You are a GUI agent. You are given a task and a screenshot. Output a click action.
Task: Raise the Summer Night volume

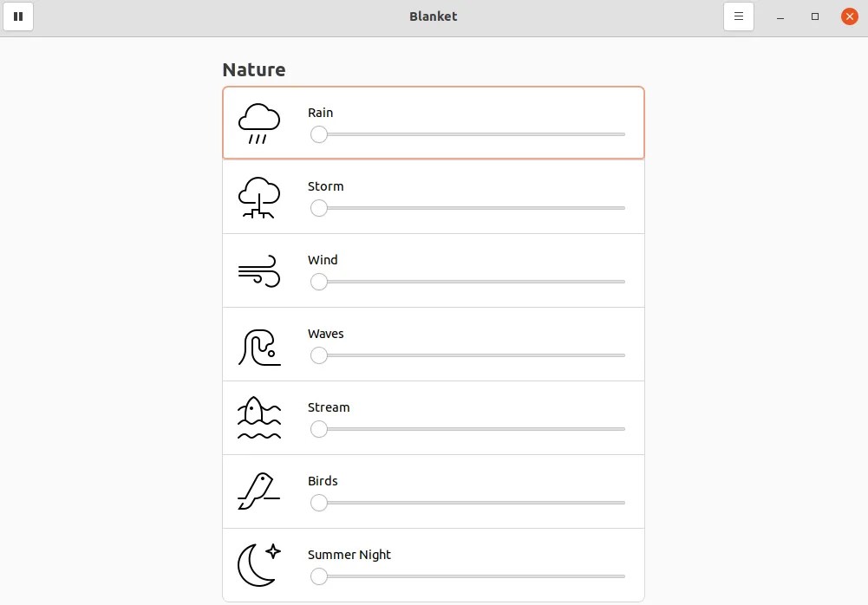[468, 576]
